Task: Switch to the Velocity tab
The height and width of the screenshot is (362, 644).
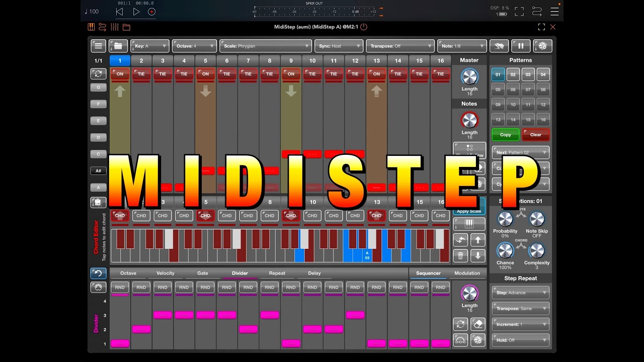Action: [166, 274]
